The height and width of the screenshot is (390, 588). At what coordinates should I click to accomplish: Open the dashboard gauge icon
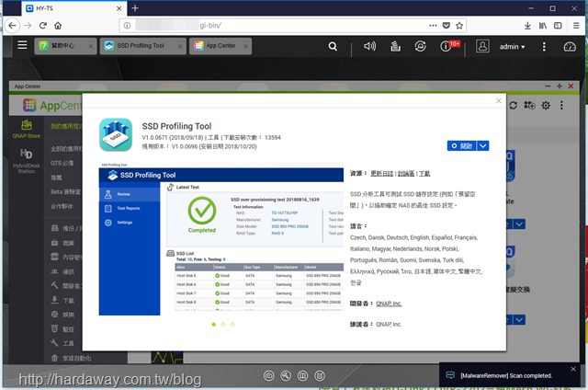point(570,47)
